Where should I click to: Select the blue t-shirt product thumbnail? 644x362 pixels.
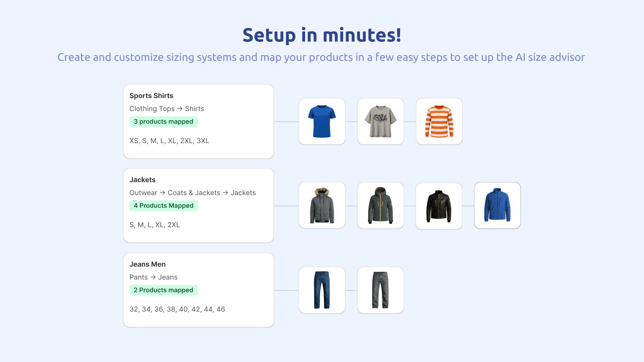coord(322,121)
